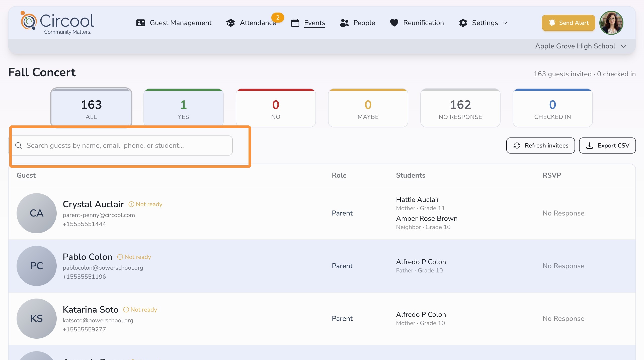Click the Circool logo
The image size is (644, 360).
[57, 23]
